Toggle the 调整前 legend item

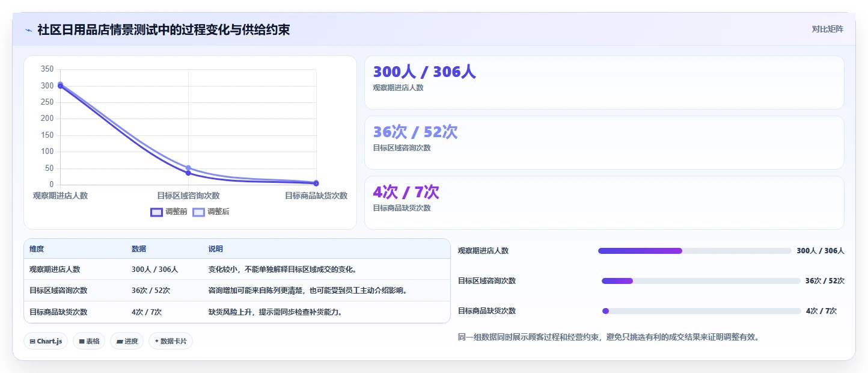pyautogui.click(x=169, y=212)
